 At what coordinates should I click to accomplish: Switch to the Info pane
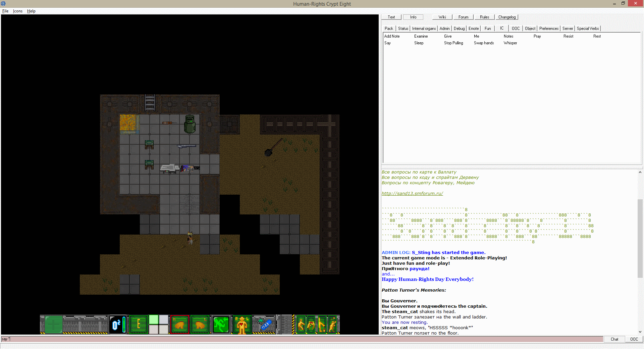413,17
